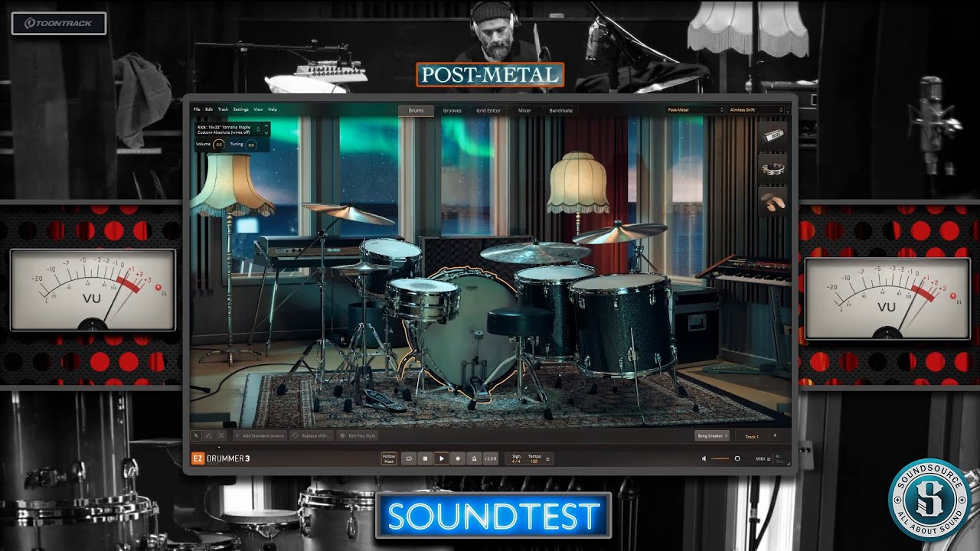Viewport: 980px width, 551px height.
Task: Click Edit Play Style button
Action: pos(358,435)
